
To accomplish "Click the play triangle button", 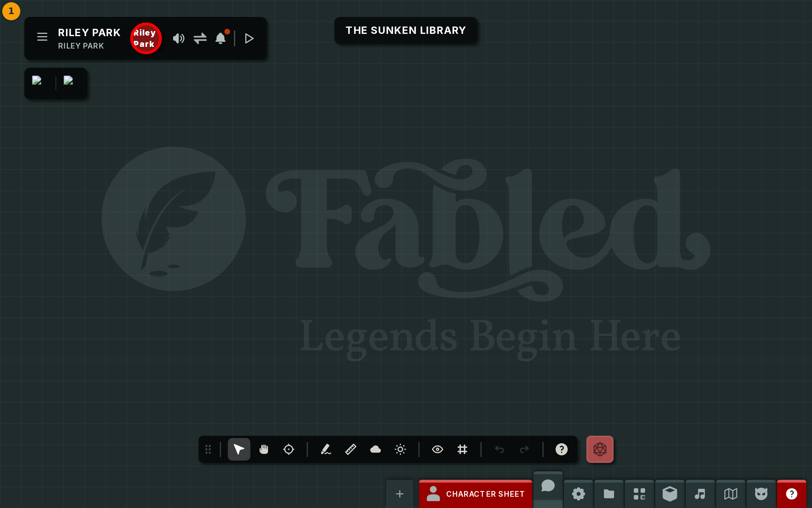I will (249, 38).
